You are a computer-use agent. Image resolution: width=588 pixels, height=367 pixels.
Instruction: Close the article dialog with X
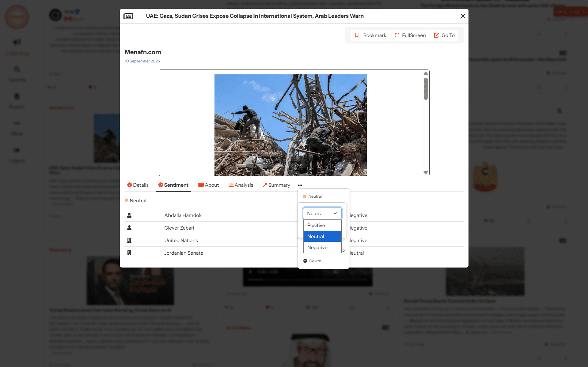pos(463,16)
